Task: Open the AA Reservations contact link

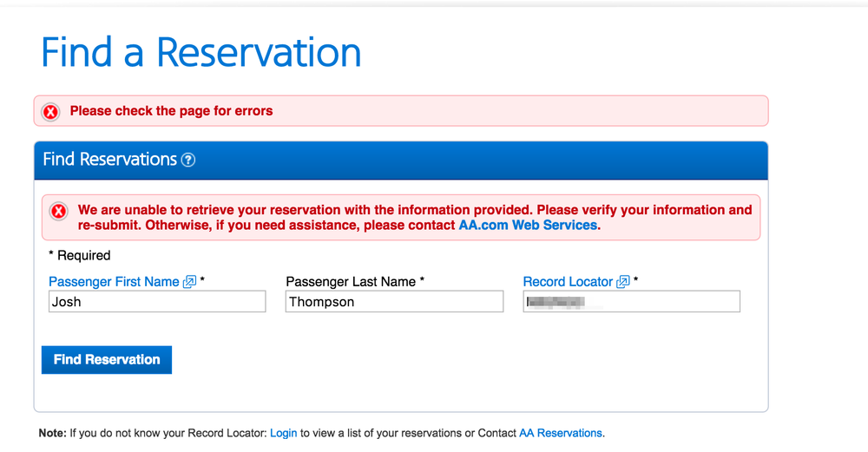Action: point(560,433)
